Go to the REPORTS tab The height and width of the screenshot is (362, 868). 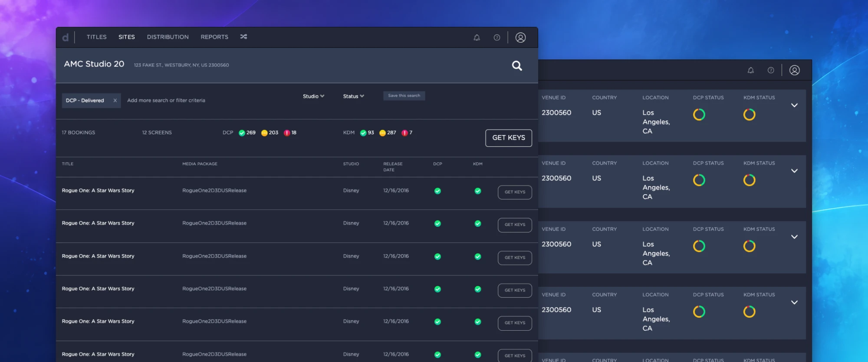click(214, 37)
